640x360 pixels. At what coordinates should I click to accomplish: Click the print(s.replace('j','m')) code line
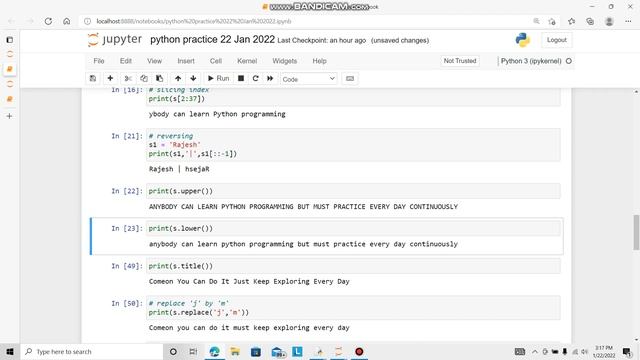[x=199, y=313]
